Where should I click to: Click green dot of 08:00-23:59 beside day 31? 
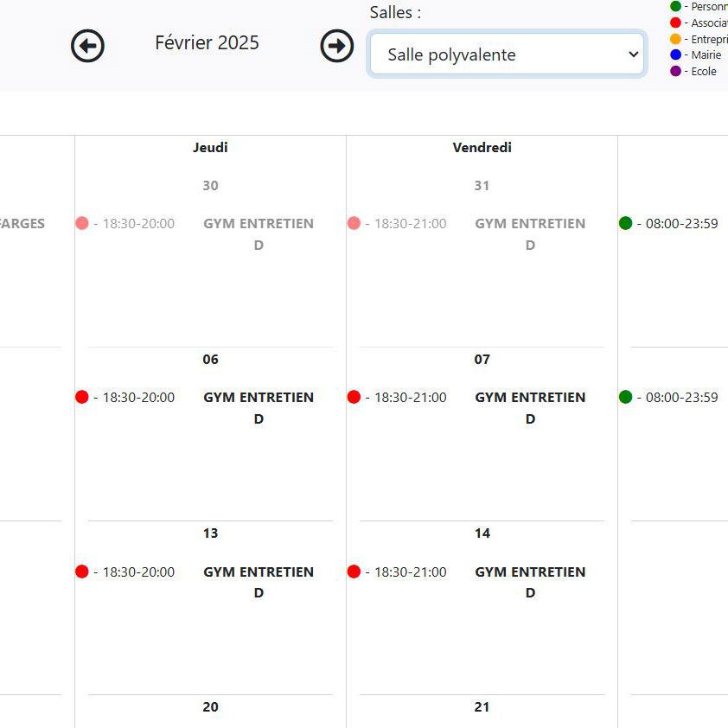pos(625,223)
